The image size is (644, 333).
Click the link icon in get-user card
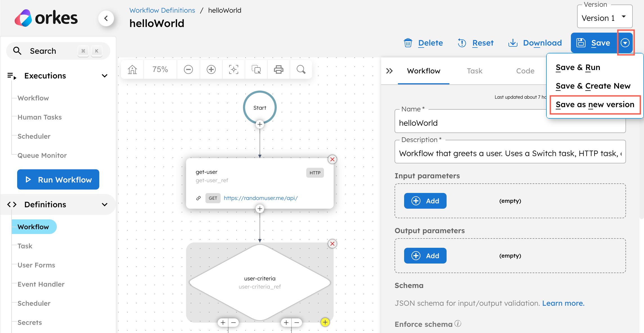click(x=199, y=198)
